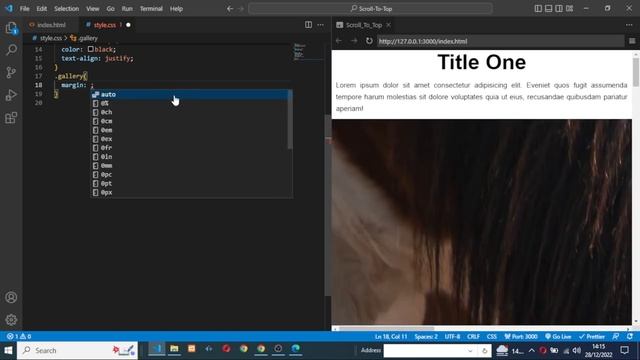Click the Port: 3000 status item

click(521, 336)
